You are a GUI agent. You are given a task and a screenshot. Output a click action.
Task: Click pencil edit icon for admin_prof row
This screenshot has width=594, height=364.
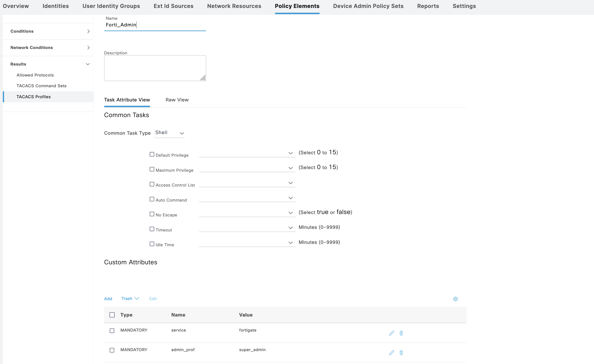tap(391, 353)
